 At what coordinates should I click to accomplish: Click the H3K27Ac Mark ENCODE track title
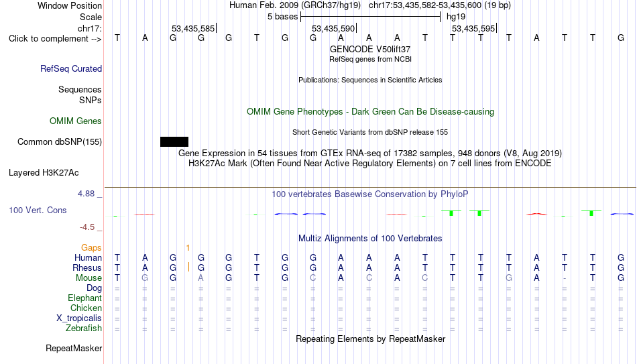coord(370,164)
